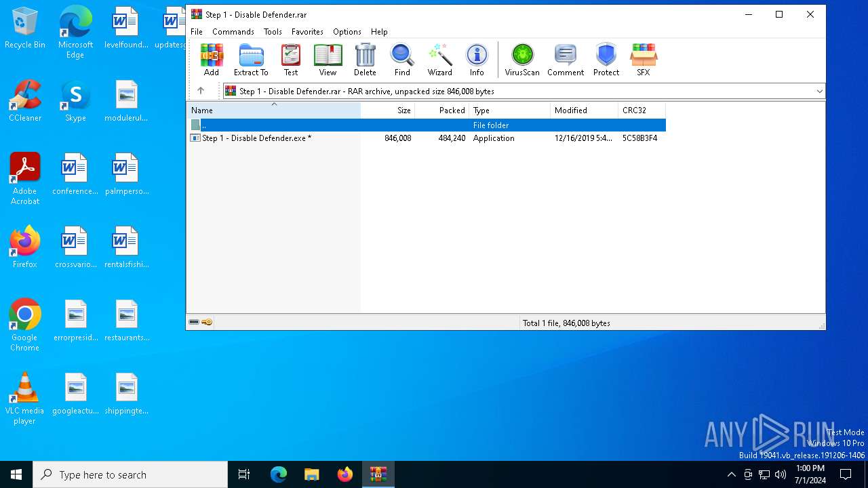Select Google Chrome desktop shortcut
868x488 pixels.
click(25, 325)
